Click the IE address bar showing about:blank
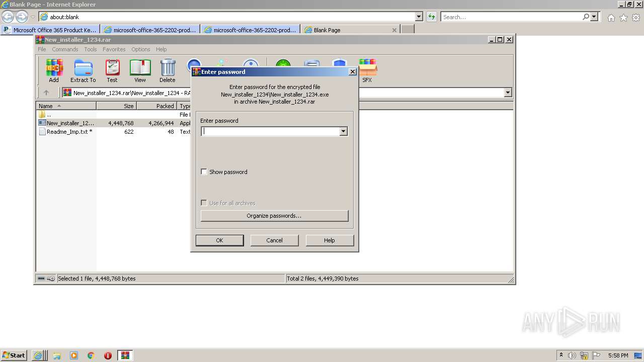Screen dimensions: 644x362 [226, 17]
